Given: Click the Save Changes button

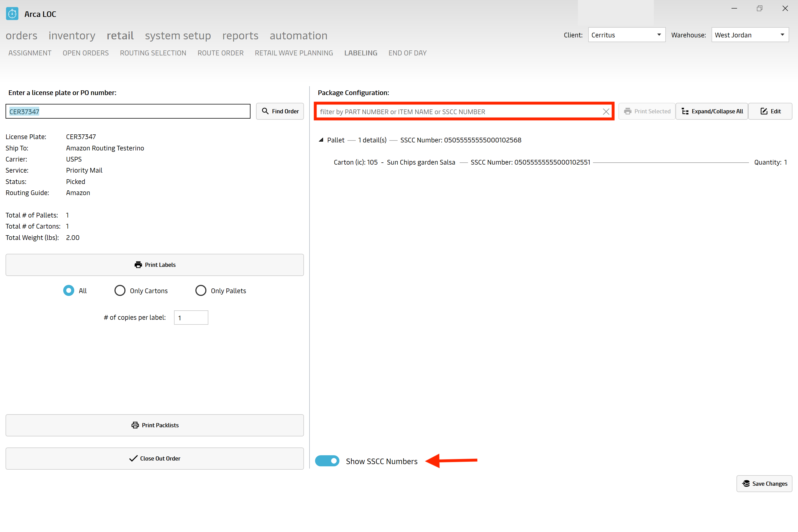Looking at the screenshot, I should click(764, 484).
